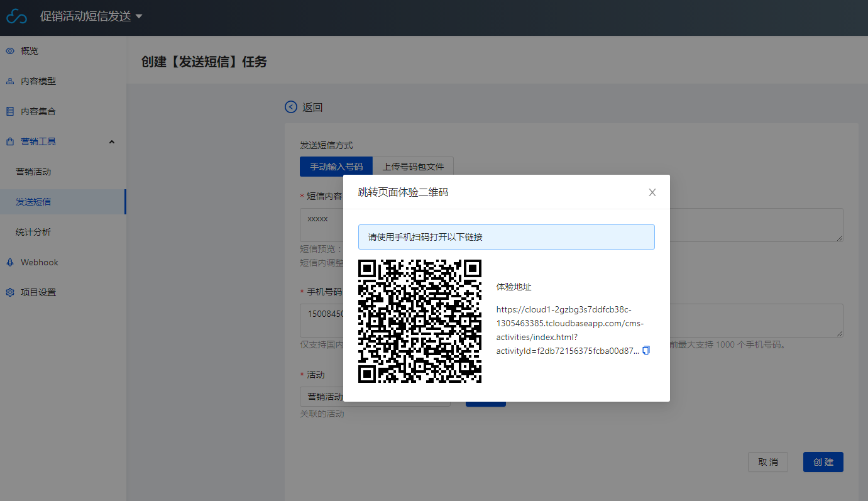Click the 请使用手机扫码打开以下链接 notice banner
The width and height of the screenshot is (868, 501).
tap(507, 237)
